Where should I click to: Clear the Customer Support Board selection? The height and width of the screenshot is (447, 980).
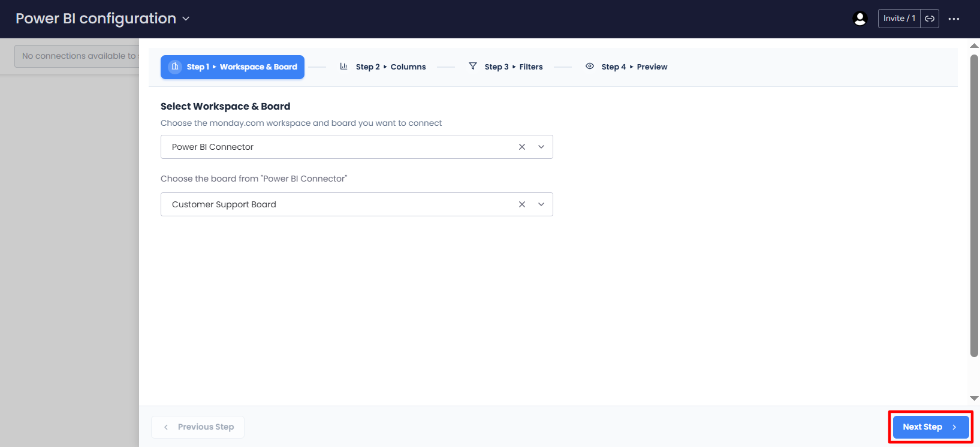coord(522,204)
